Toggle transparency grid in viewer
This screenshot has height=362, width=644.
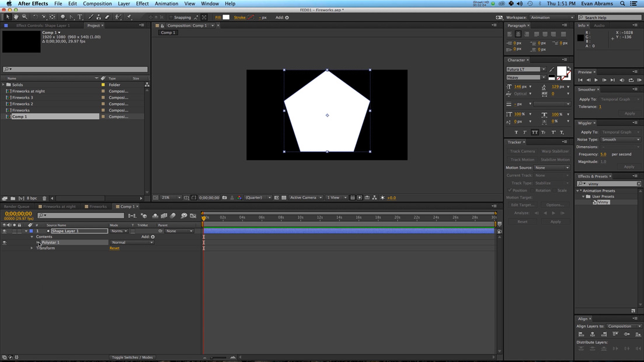tap(284, 198)
